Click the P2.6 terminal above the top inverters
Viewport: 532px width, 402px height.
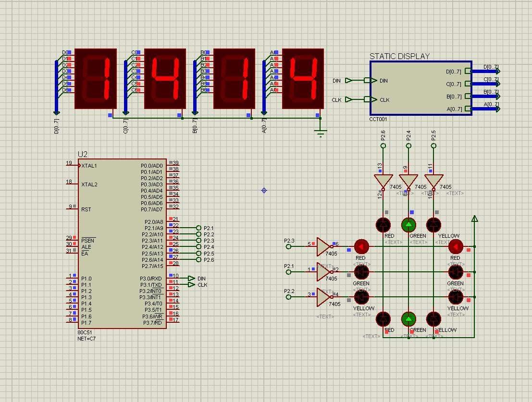coord(384,146)
